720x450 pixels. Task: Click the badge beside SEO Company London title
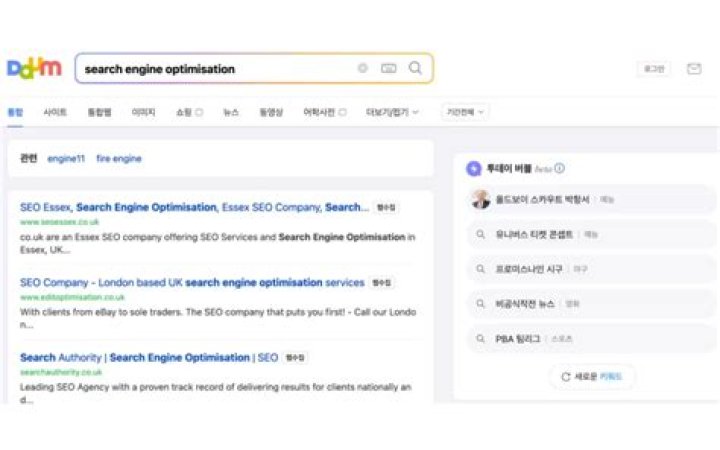point(382,282)
